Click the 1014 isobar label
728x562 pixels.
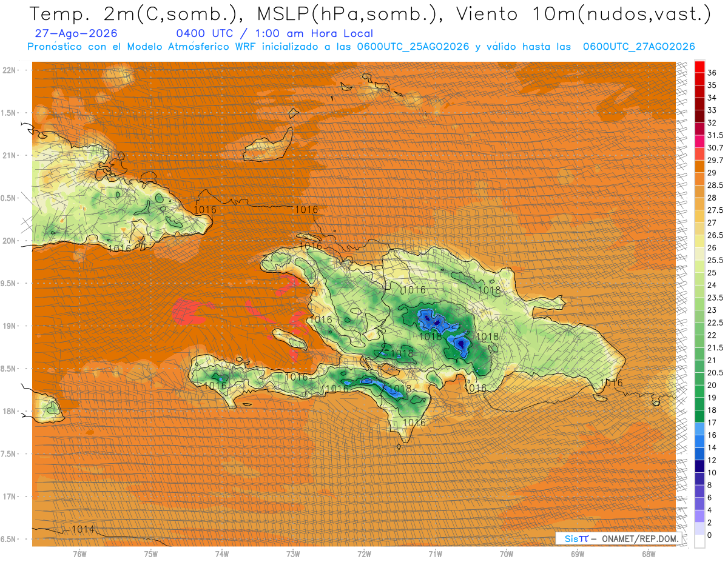click(x=83, y=529)
